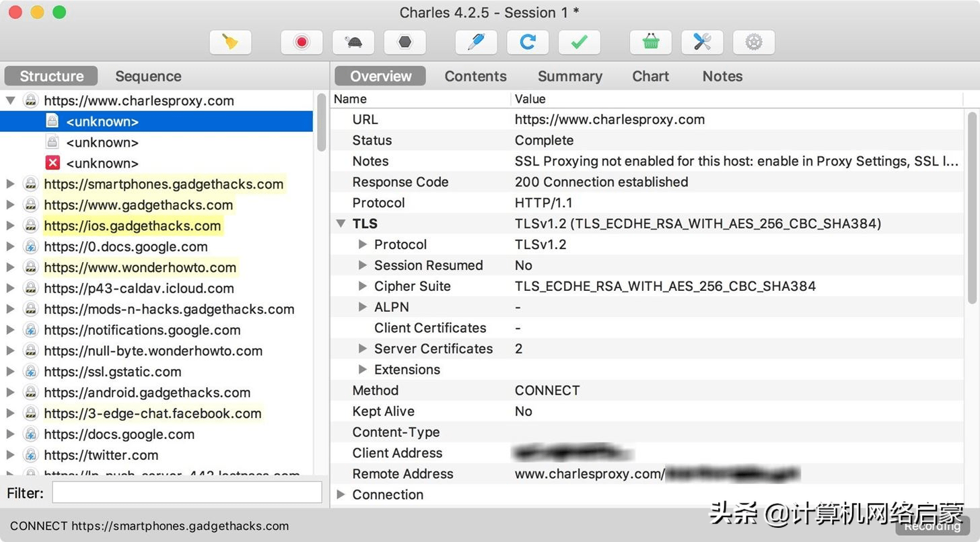Expand the Extensions row
This screenshot has width=980, height=542.
pos(363,370)
